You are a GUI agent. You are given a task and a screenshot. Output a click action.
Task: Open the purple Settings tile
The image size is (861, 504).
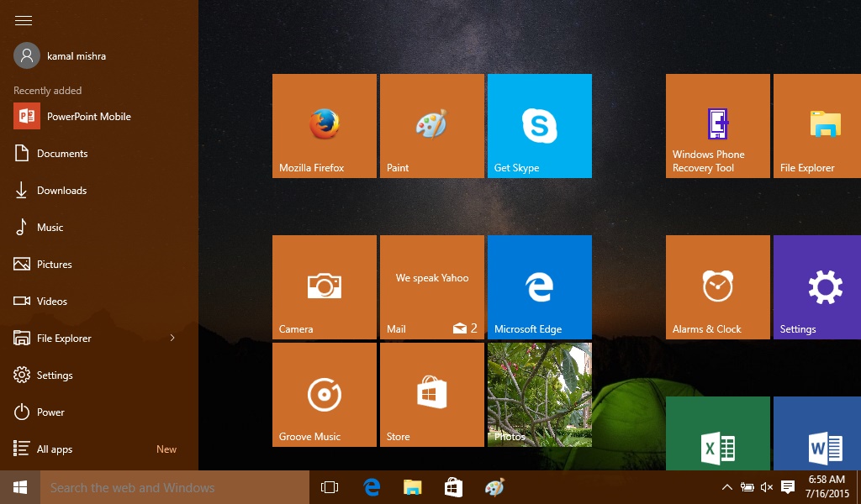click(x=817, y=286)
